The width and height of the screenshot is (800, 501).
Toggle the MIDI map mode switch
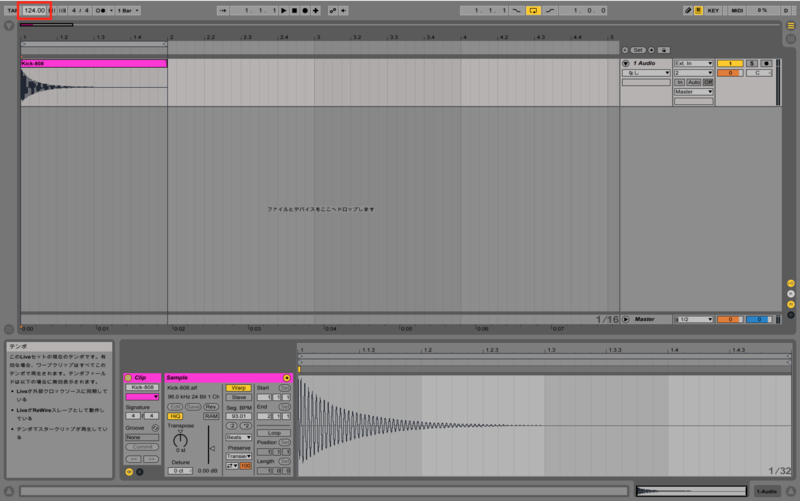click(737, 10)
